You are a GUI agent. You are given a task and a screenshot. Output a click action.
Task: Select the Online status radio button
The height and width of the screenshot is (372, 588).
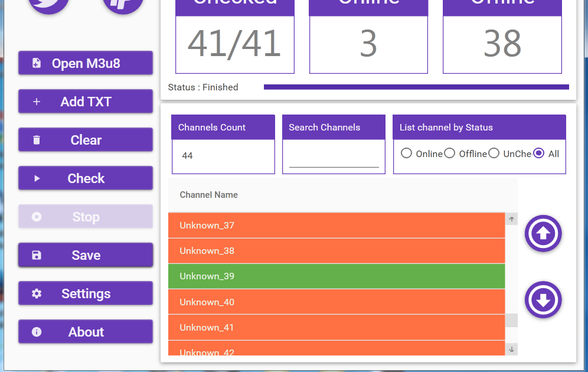[406, 152]
